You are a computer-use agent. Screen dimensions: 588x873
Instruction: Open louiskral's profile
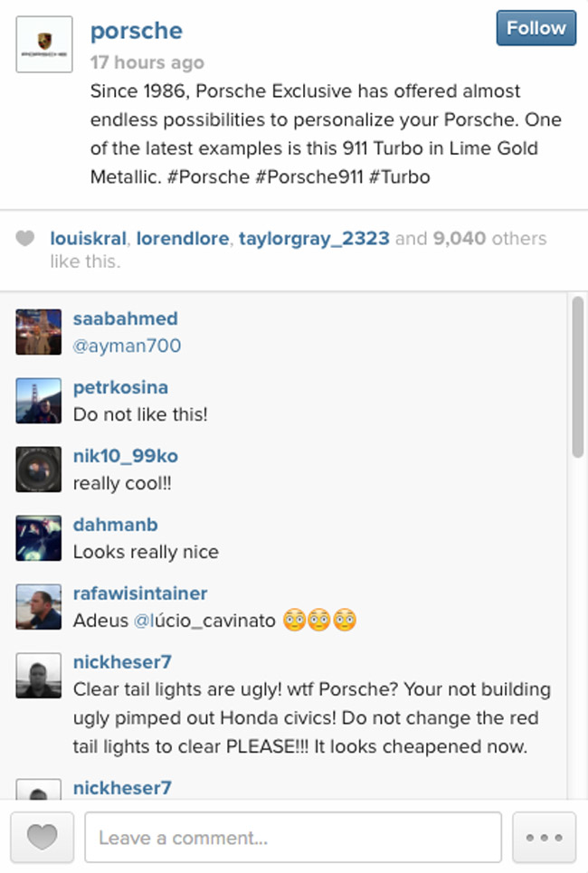[x=88, y=238]
